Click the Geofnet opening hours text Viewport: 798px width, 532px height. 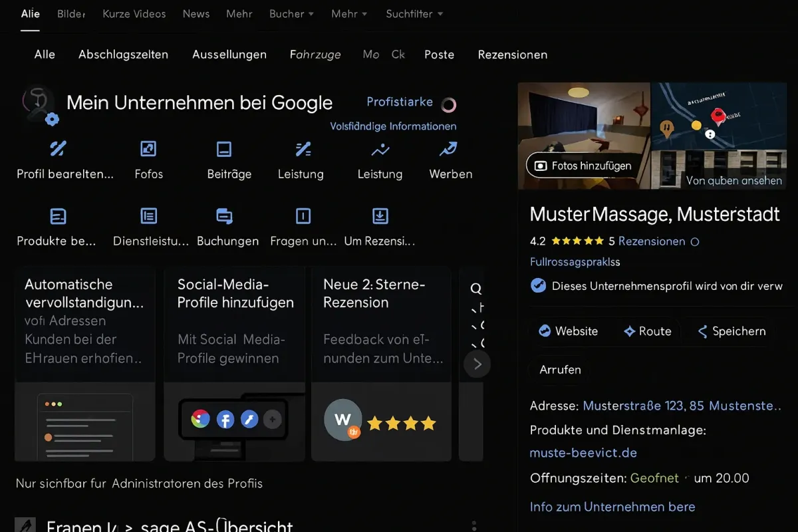coord(655,478)
